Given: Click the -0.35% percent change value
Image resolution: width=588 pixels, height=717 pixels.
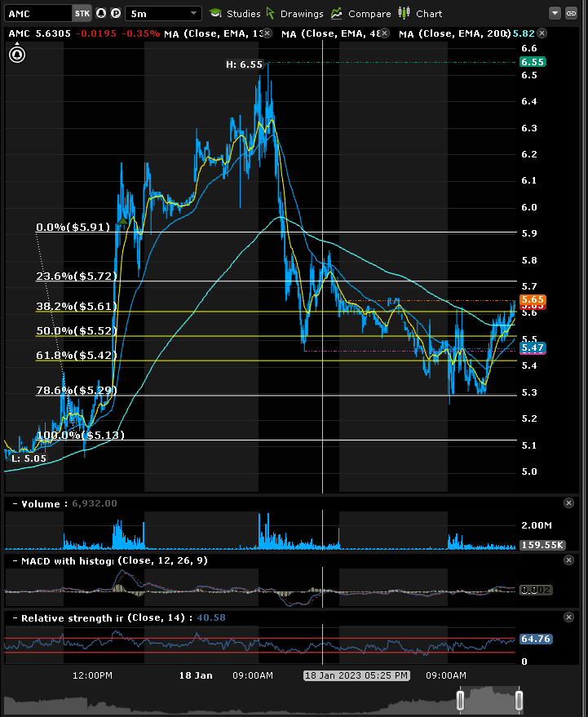Looking at the screenshot, I should pyautogui.click(x=140, y=33).
